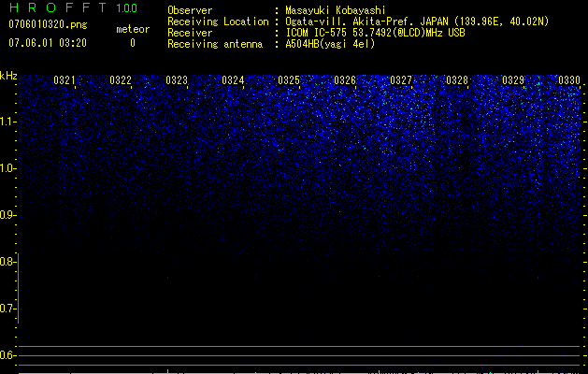Select the filename 0706010320.png
Screen dimensions: 588x374
(x=48, y=25)
